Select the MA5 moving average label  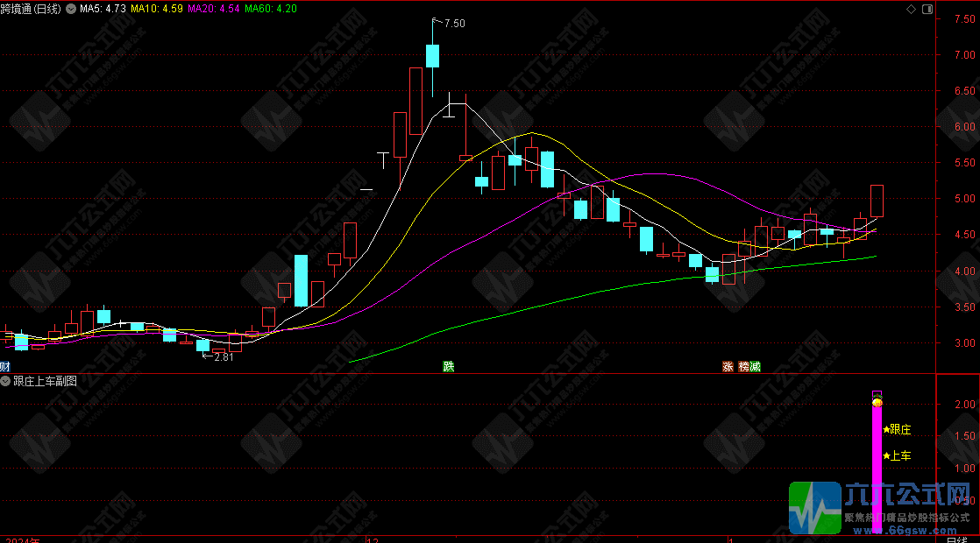pyautogui.click(x=103, y=9)
